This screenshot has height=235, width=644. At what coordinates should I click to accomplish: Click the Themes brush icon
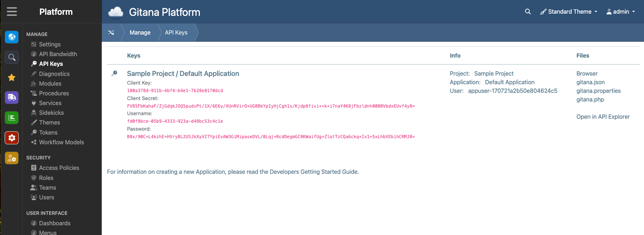click(x=34, y=122)
